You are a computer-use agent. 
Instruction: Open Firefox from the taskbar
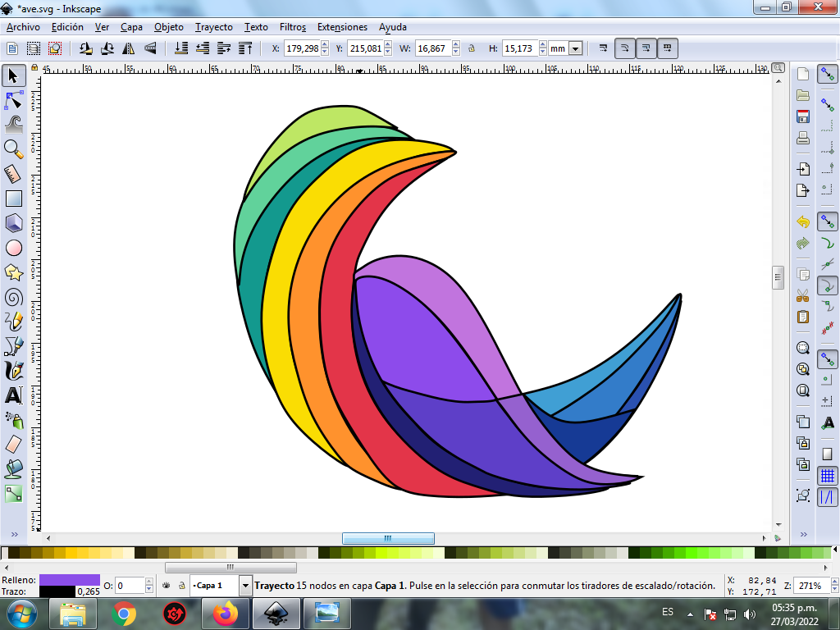tap(224, 613)
